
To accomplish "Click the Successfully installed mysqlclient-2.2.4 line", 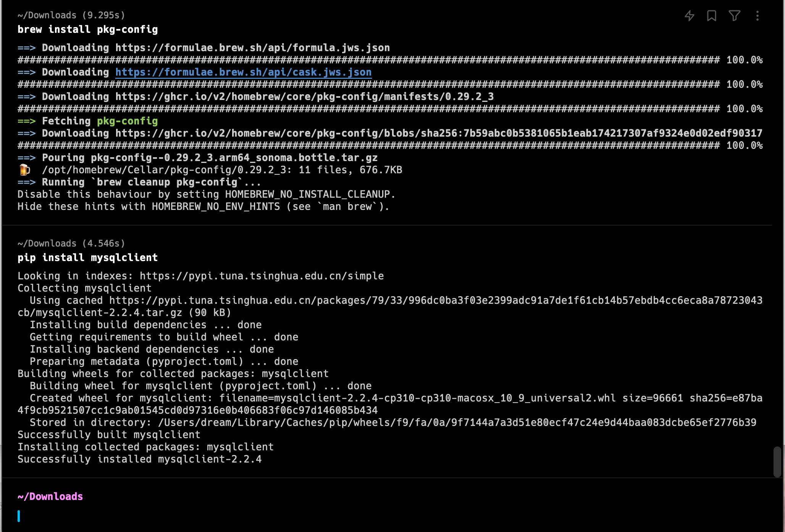I will pyautogui.click(x=140, y=459).
